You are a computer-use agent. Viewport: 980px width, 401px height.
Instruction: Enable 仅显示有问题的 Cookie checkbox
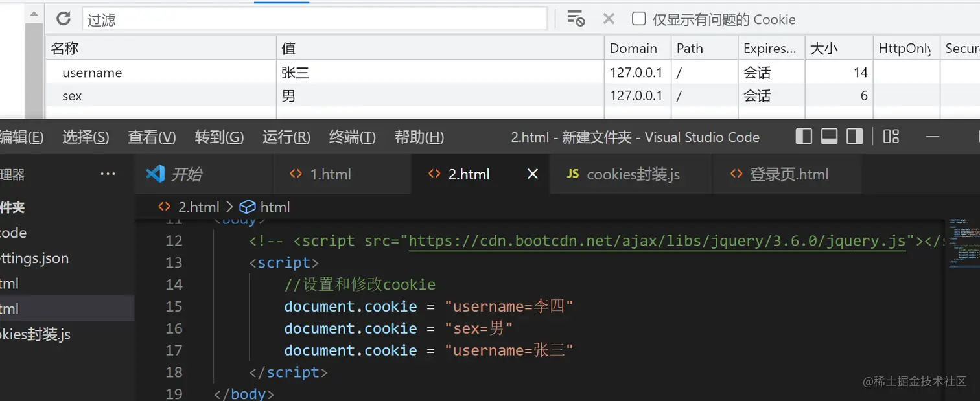[x=639, y=19]
